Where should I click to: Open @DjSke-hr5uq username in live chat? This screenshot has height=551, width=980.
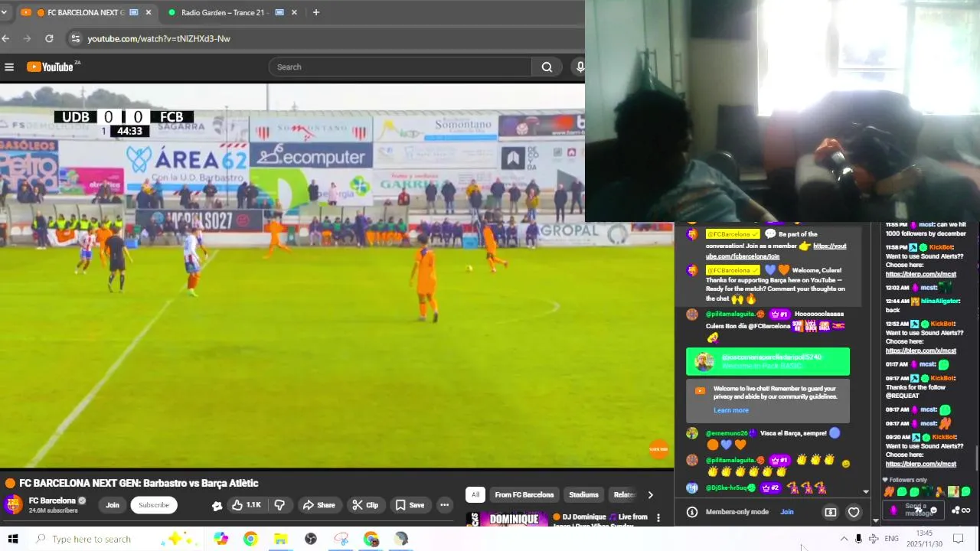[726, 487]
